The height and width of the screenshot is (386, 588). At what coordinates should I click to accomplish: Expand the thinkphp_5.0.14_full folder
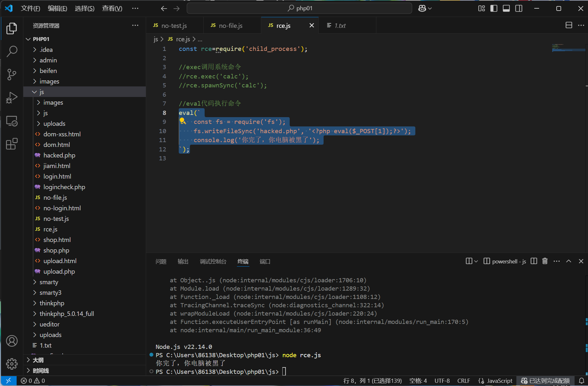tap(85, 314)
